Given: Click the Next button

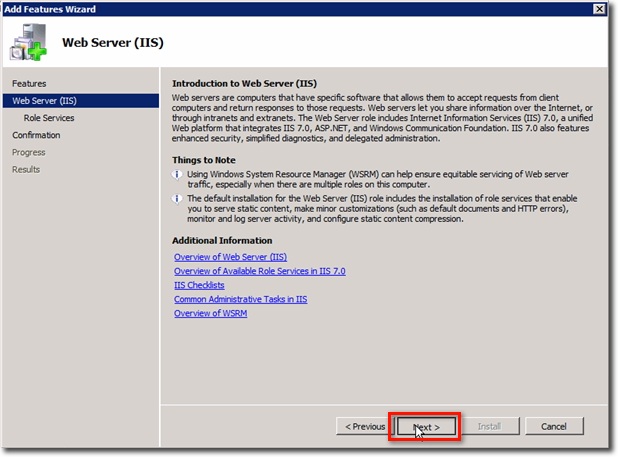Looking at the screenshot, I should coord(426,427).
